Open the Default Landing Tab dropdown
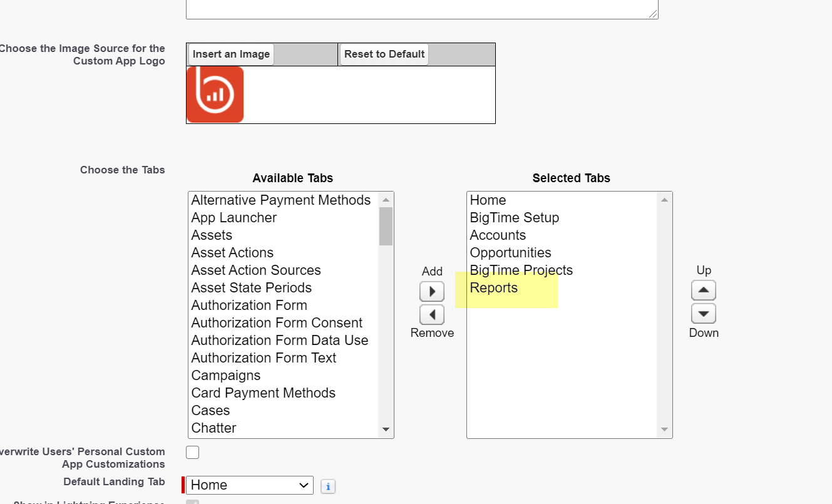Viewport: 832px width, 504px height. pyautogui.click(x=250, y=485)
